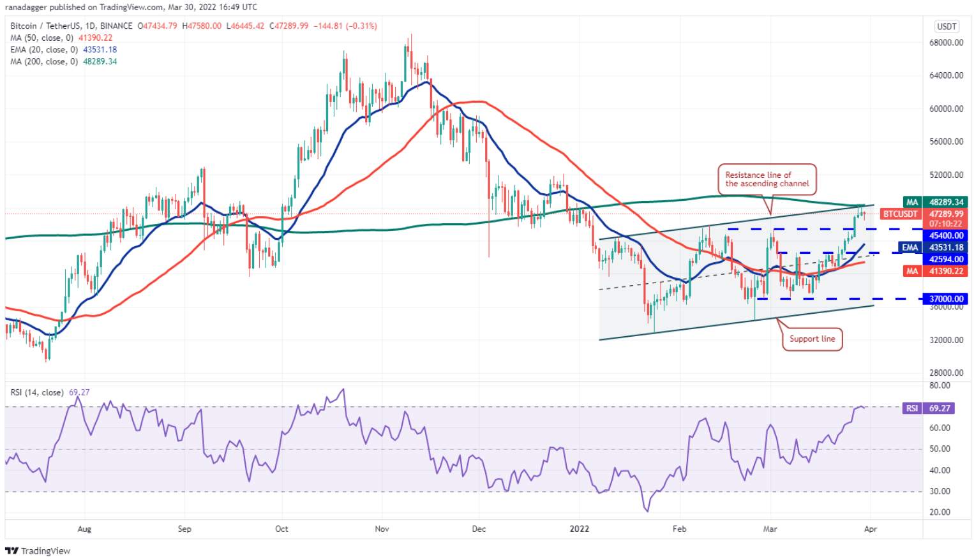Click the 80.00 RSI axis tick
Image resolution: width=974 pixels, height=560 pixels.
click(x=940, y=385)
